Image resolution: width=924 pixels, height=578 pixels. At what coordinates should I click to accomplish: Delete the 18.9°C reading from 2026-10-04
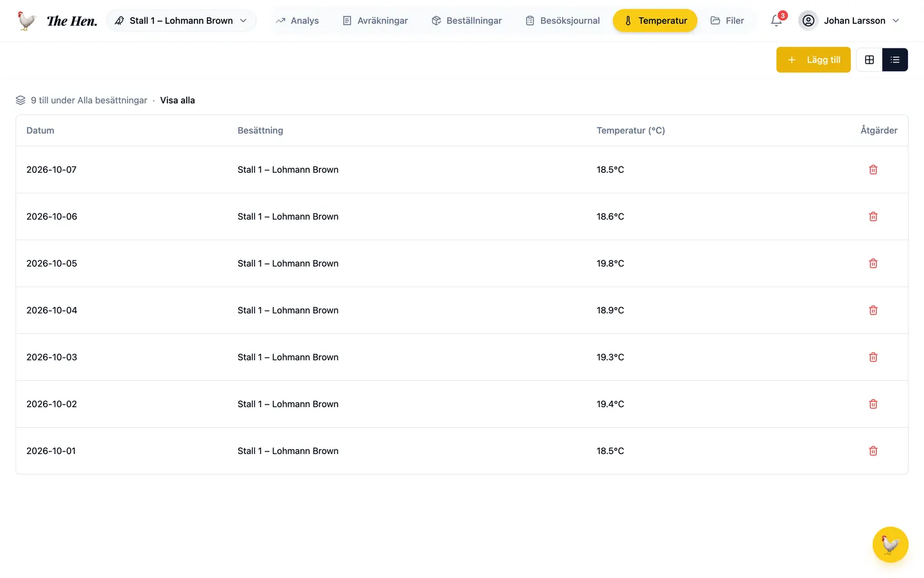(x=873, y=310)
